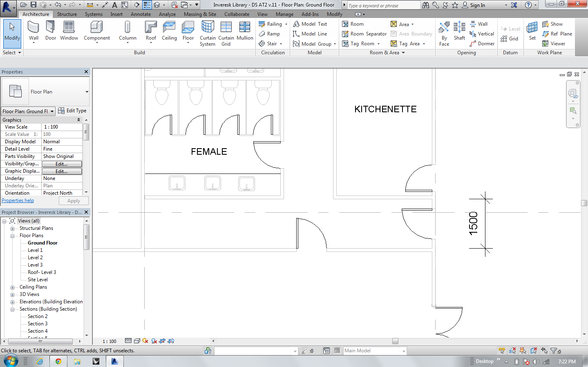588x367 pixels.
Task: Select the Ramp tool
Action: click(x=269, y=34)
